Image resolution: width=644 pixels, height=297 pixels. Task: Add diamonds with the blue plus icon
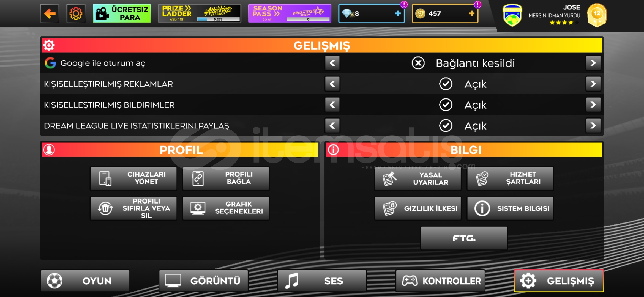click(398, 13)
